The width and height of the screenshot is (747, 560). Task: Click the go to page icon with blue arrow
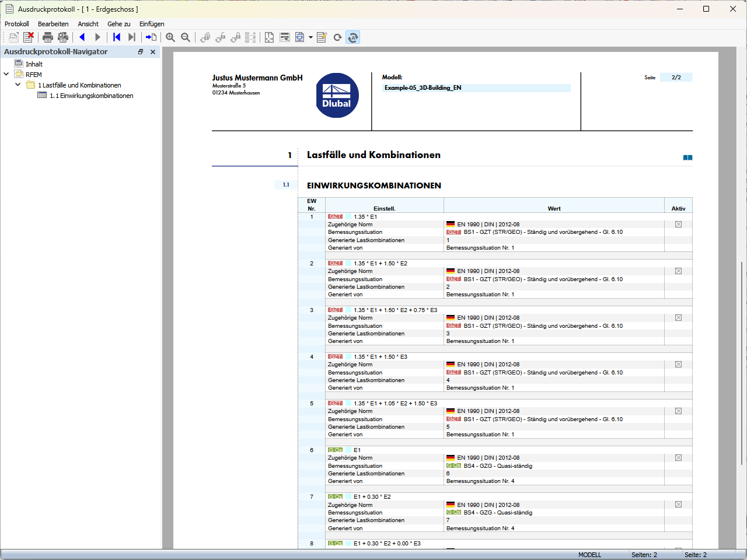[x=151, y=37]
